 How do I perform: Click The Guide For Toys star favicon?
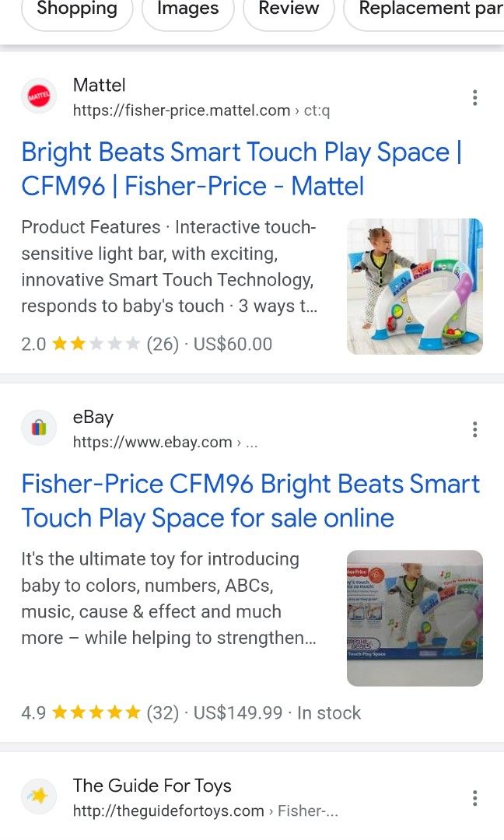[39, 796]
